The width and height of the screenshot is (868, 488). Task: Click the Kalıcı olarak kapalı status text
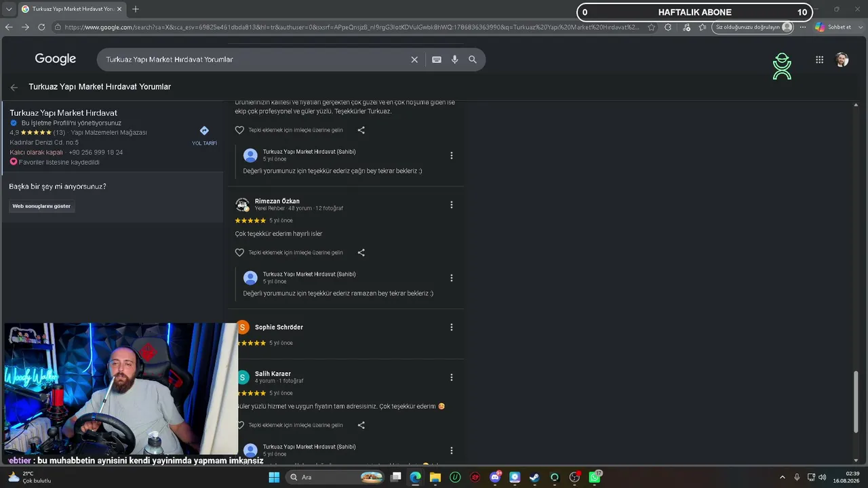pos(36,152)
